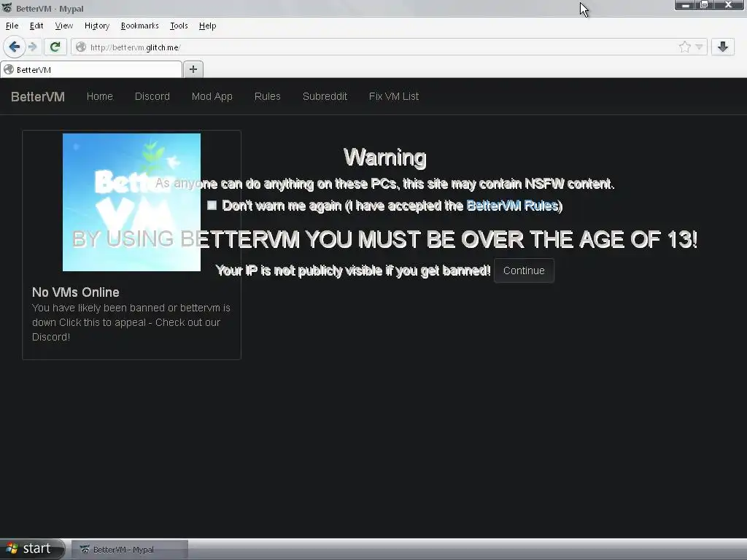This screenshot has width=747, height=560.
Task: Click the Forward arrow button
Action: [x=32, y=47]
